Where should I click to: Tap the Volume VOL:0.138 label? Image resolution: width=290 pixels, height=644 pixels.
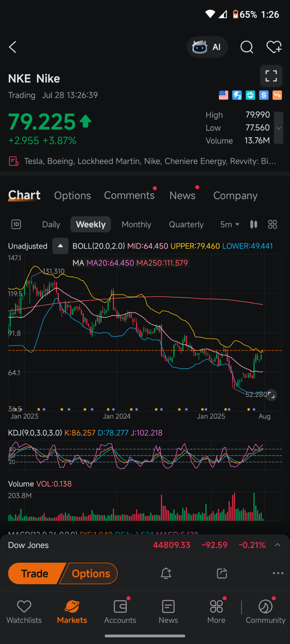pos(40,484)
